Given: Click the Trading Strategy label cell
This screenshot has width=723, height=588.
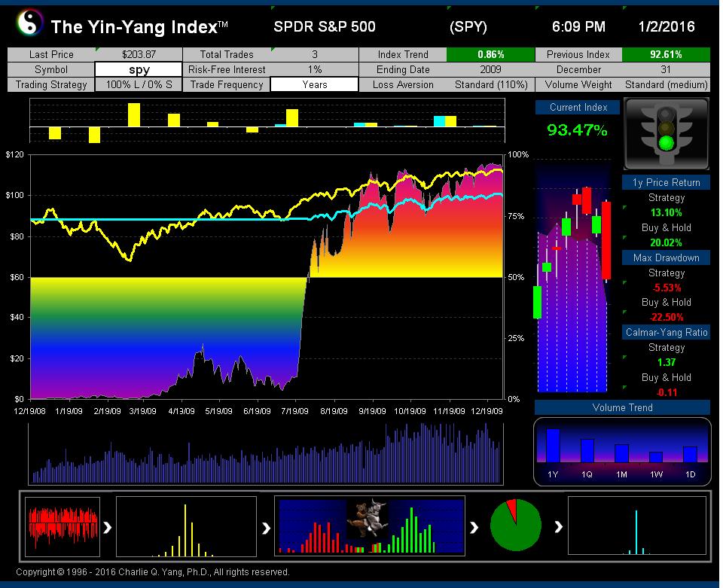Looking at the screenshot, I should coord(50,85).
